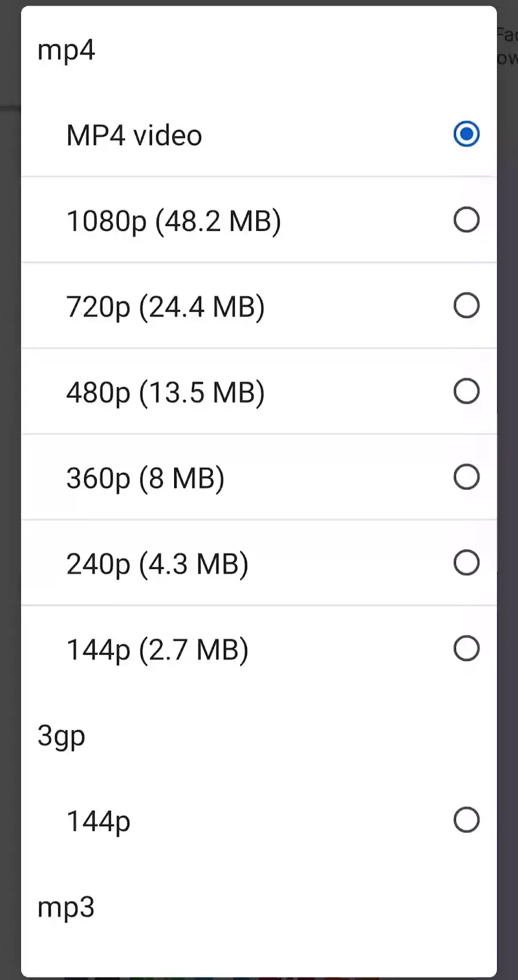Click the "720p (24.4 MB)" quality text
Screen dimensions: 518x980
pos(166,307)
